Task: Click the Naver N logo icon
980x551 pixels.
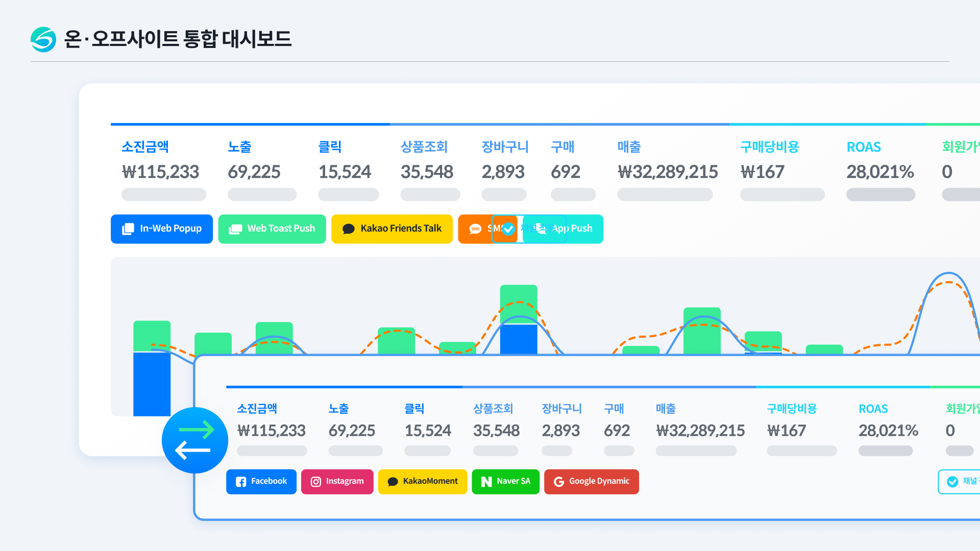Action: click(486, 482)
